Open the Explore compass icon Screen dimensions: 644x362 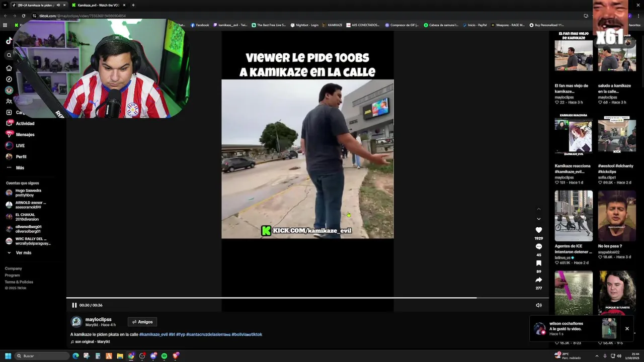pyautogui.click(x=9, y=79)
